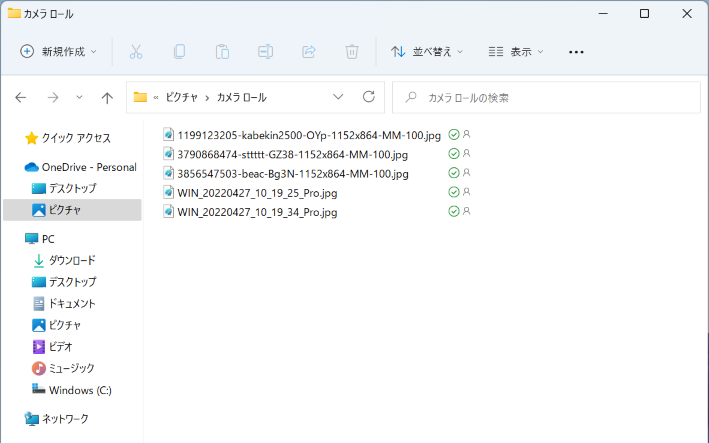Open デスクトップ under PC
The height and width of the screenshot is (443, 709).
(x=64, y=282)
